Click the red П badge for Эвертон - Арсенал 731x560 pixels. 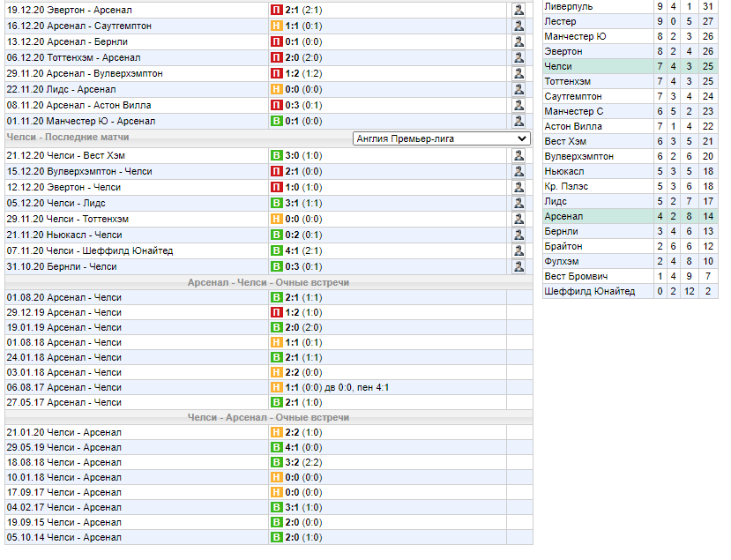click(x=277, y=10)
